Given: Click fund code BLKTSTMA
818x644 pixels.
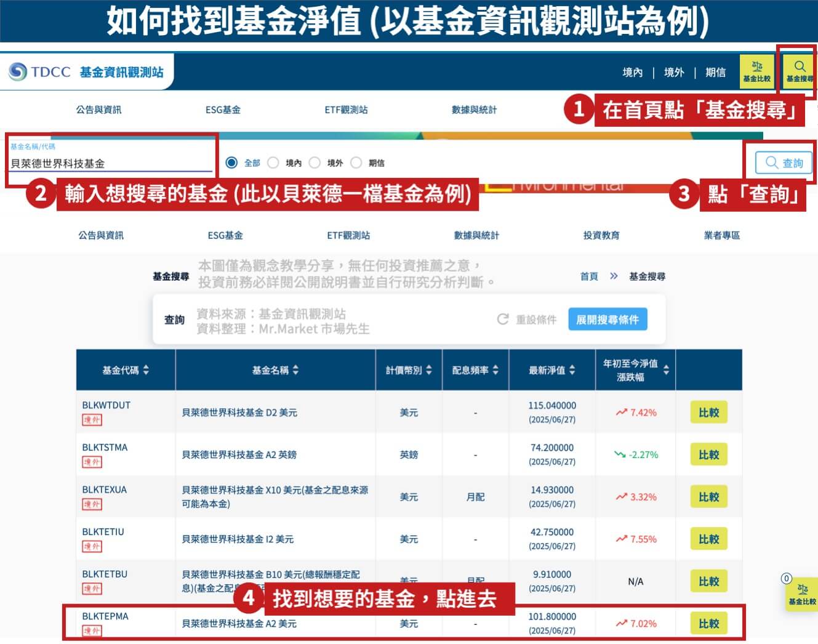Looking at the screenshot, I should click(105, 447).
